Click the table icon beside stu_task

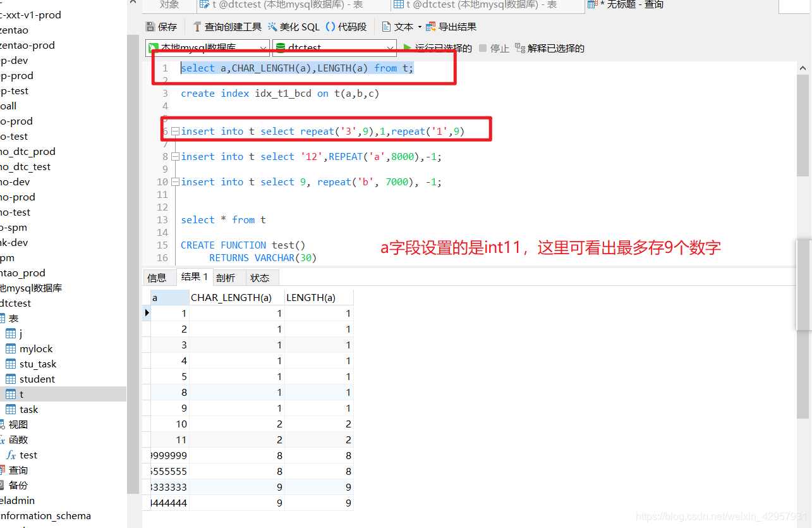click(x=11, y=364)
